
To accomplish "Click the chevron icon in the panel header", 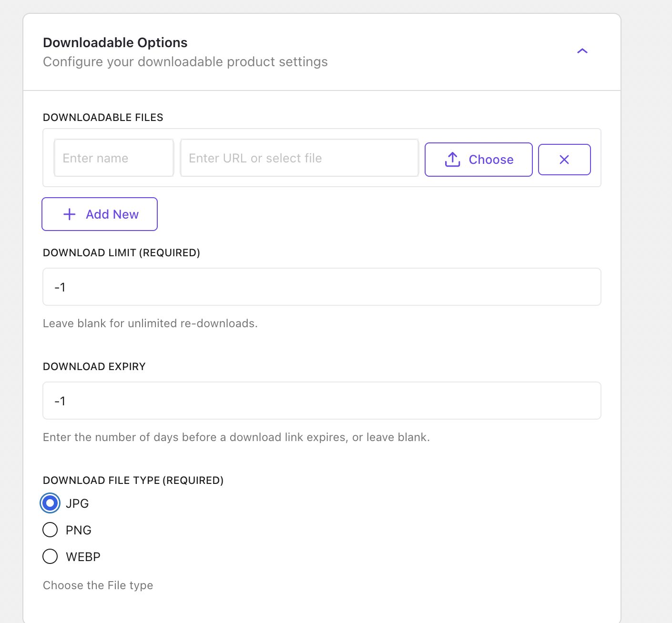I will [582, 51].
